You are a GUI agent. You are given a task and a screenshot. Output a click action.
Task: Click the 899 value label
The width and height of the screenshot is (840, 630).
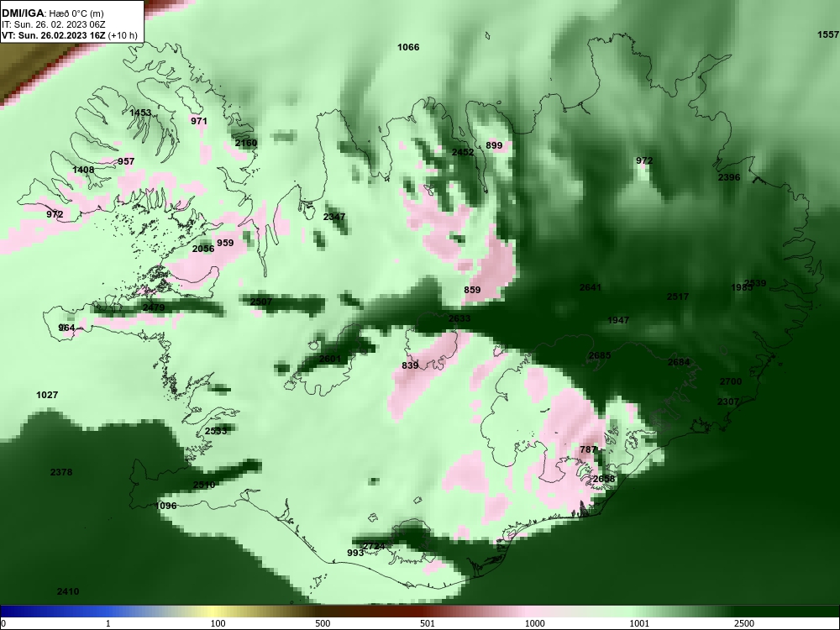tap(494, 145)
